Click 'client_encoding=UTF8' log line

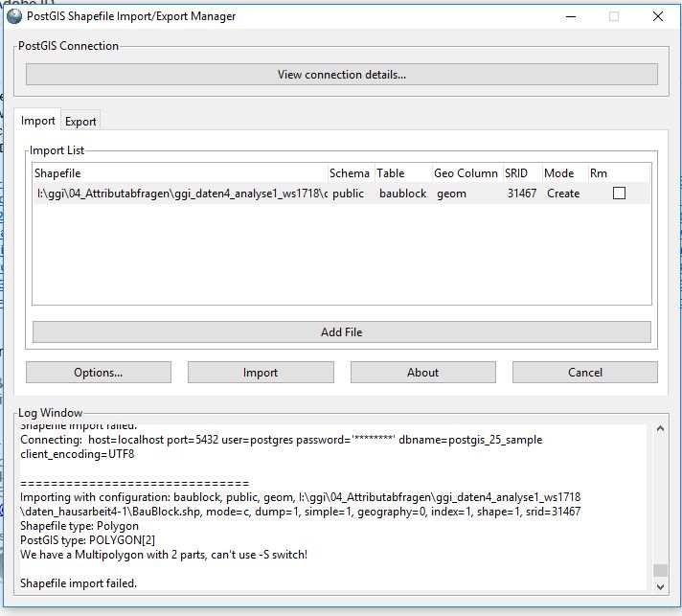coord(78,454)
